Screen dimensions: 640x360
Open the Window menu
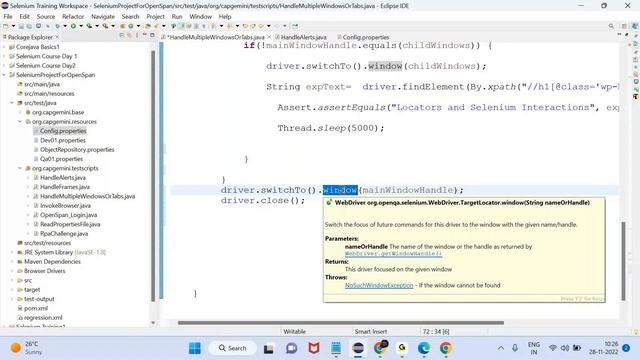point(200,16)
